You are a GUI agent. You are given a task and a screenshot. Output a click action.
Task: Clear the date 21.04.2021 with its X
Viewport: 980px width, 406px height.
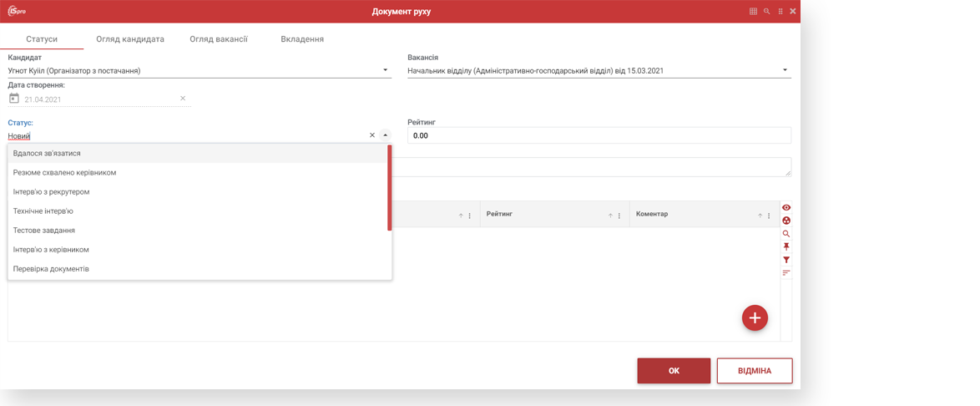183,99
